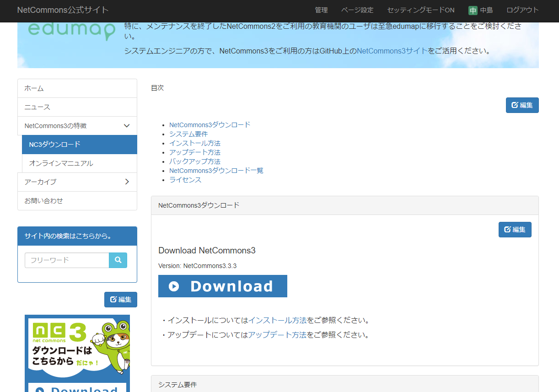Click ログアウト to log out
Image resolution: width=559 pixels, height=392 pixels.
pos(522,10)
